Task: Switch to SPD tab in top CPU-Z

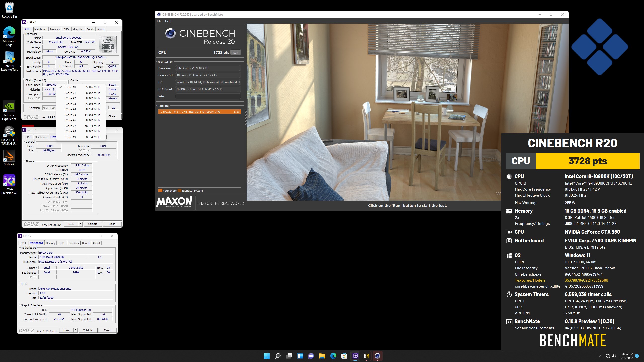Action: tap(66, 29)
